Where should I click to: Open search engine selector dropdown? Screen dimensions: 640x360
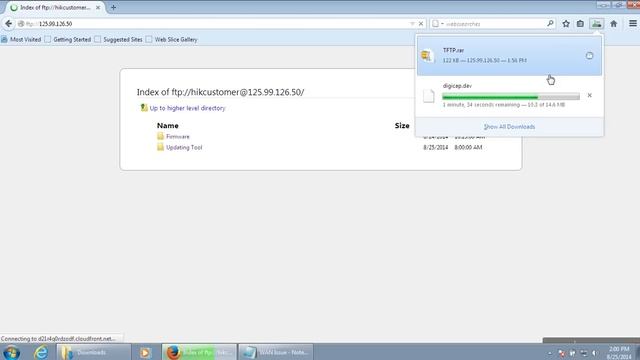(x=437, y=24)
